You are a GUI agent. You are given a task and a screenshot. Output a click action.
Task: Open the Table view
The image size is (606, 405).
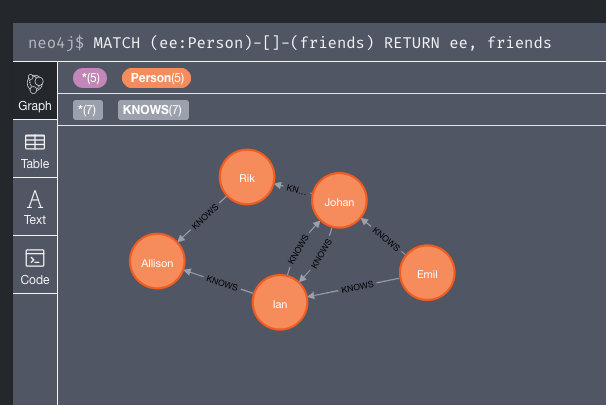[x=35, y=150]
